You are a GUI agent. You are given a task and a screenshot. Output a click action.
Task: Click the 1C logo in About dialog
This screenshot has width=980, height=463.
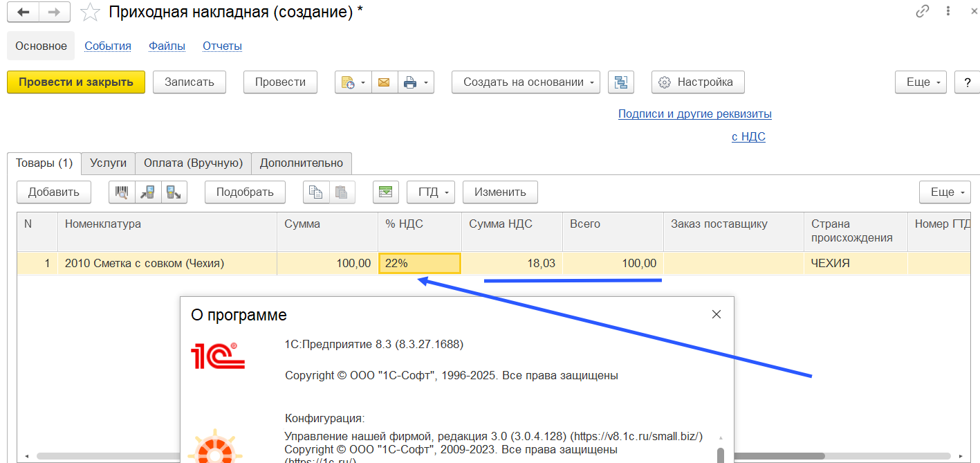[218, 356]
